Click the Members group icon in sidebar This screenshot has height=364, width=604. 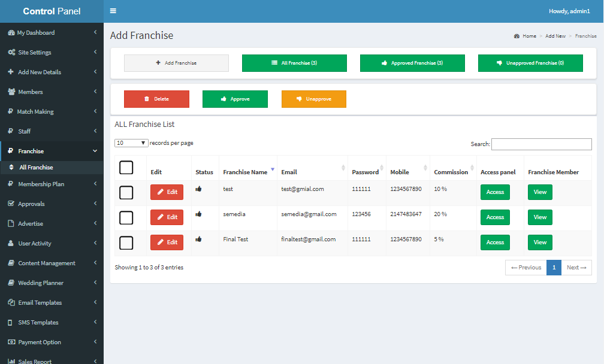[x=11, y=92]
